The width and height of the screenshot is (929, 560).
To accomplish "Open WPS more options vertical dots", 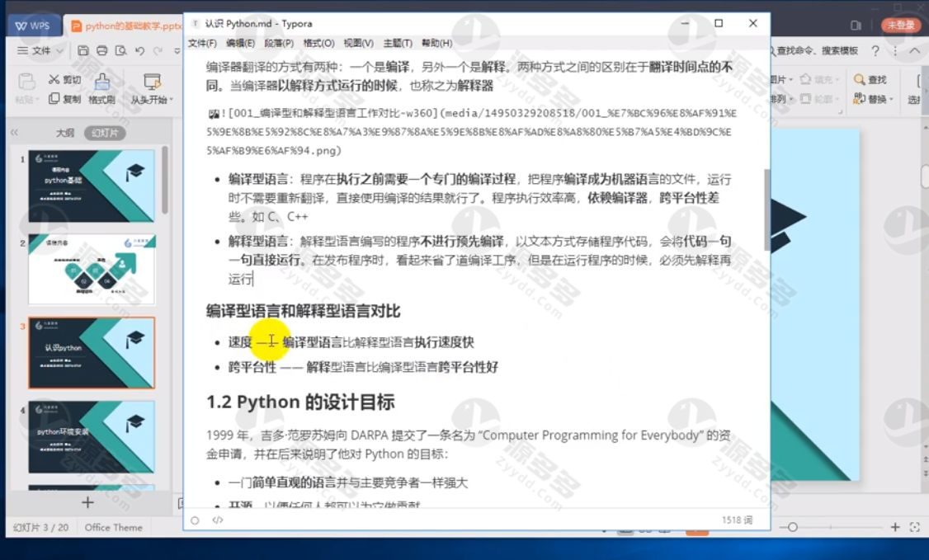I will (x=895, y=51).
